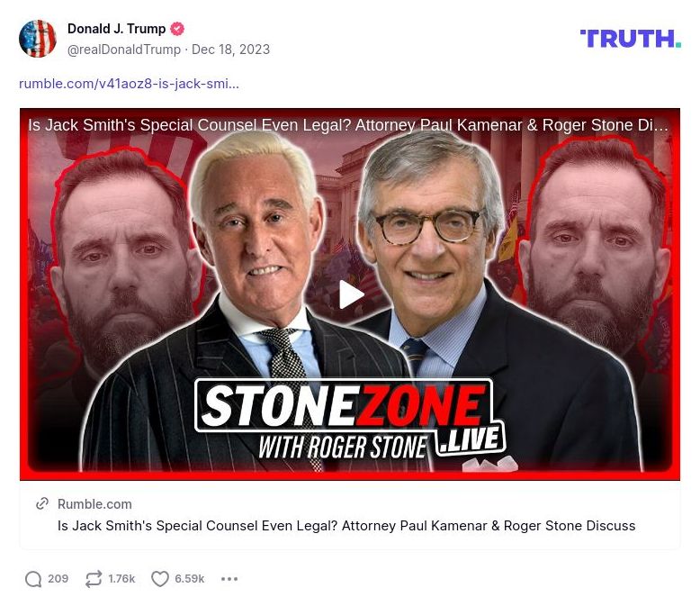Open the Dec 18, 2023 post timestamp
This screenshot has width=700, height=606.
(231, 50)
